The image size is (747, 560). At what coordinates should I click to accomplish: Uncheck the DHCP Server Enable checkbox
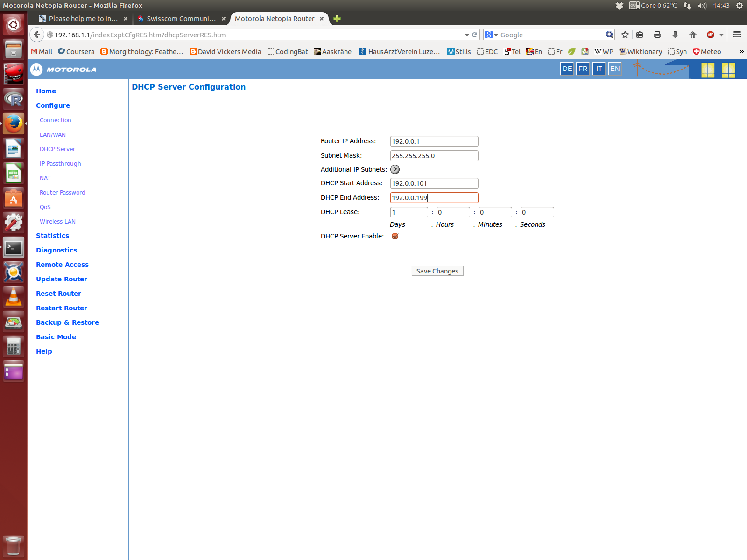(395, 236)
